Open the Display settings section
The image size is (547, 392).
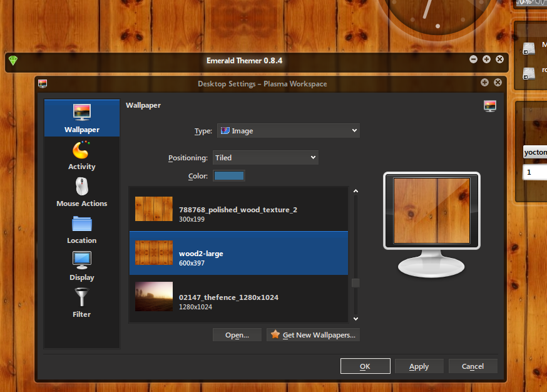[82, 266]
